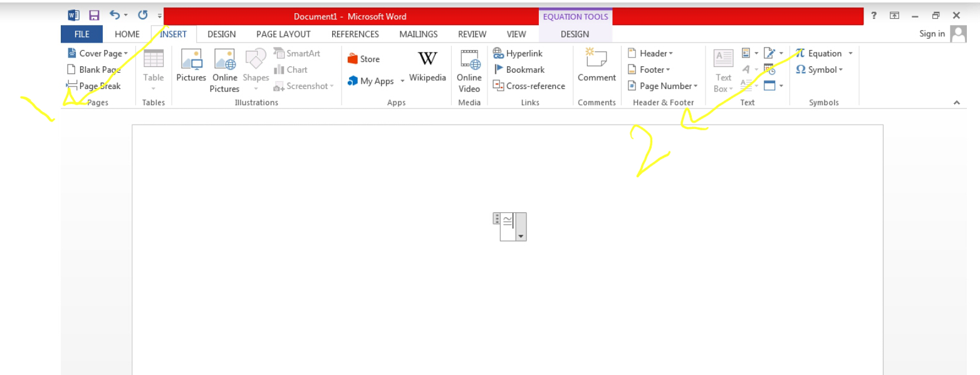Click the Redo repeat arrow icon
Screen dimensions: 980x375
tap(142, 16)
